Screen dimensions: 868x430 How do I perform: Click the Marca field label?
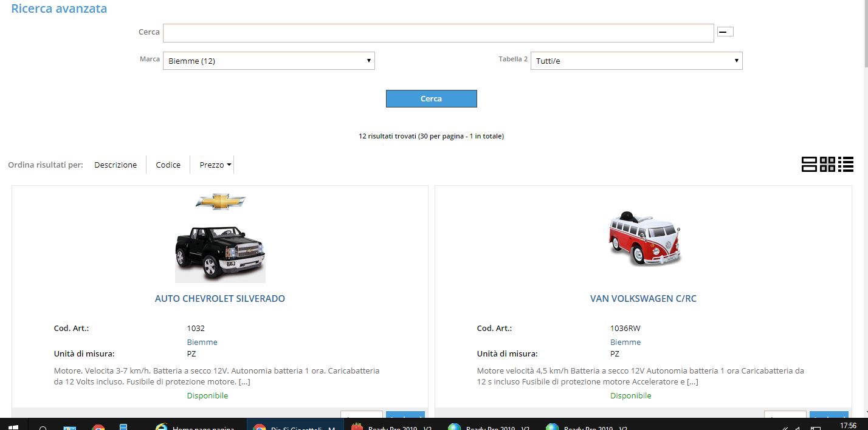click(150, 59)
